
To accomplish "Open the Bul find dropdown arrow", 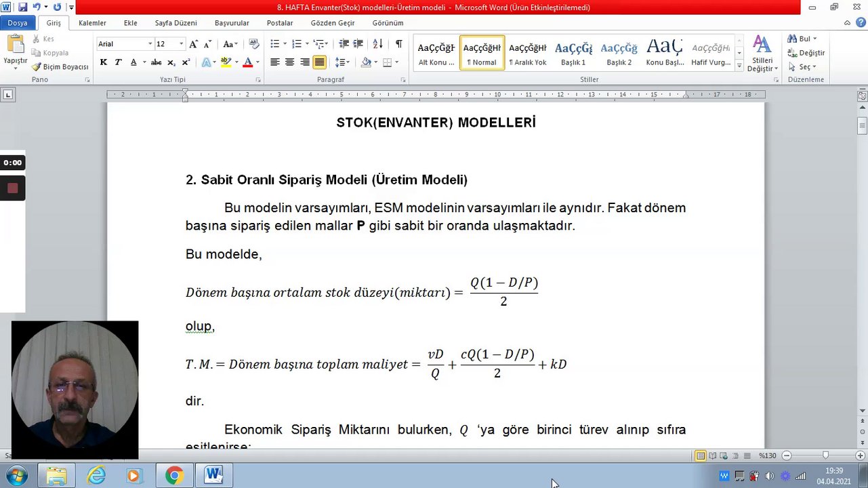I will pyautogui.click(x=814, y=39).
